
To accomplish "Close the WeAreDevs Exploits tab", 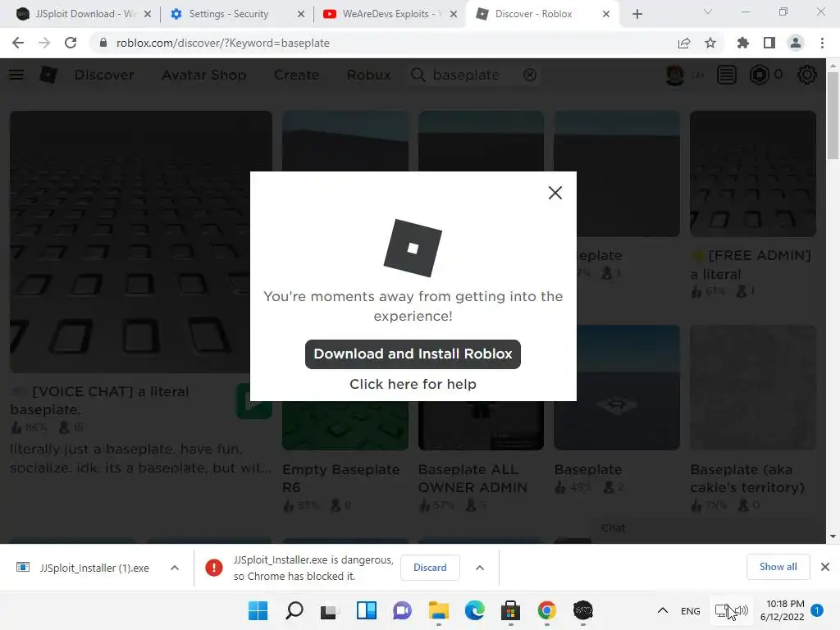I will pos(454,14).
